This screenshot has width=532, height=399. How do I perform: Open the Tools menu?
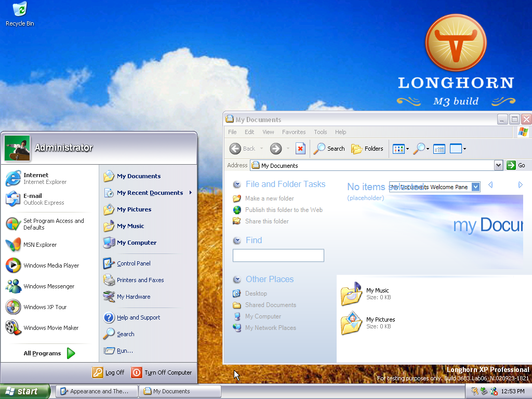pyautogui.click(x=320, y=132)
